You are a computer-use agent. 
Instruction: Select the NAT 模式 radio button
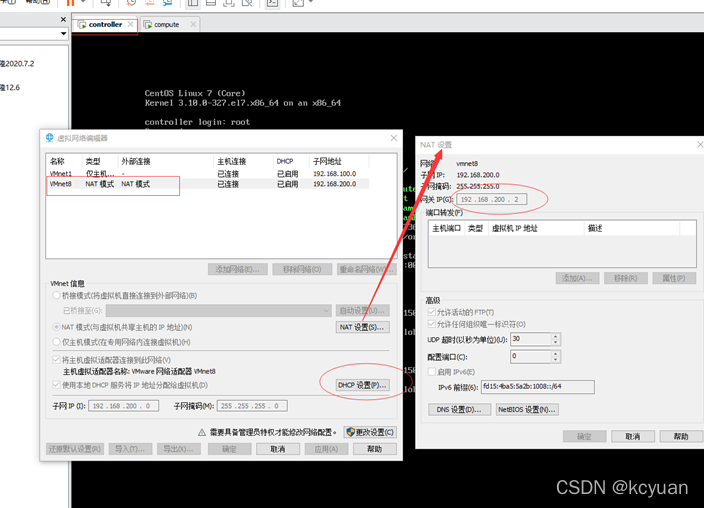[57, 327]
